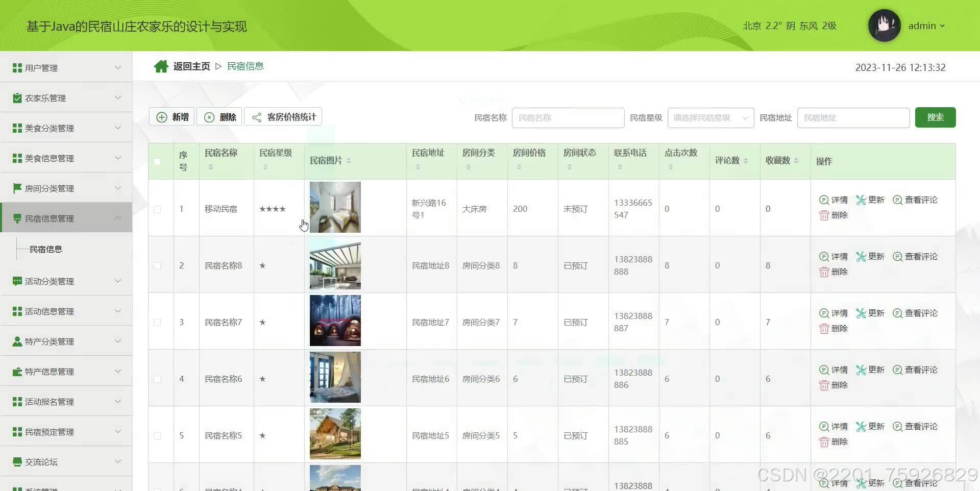Click the plus icon on 新增

click(x=162, y=117)
